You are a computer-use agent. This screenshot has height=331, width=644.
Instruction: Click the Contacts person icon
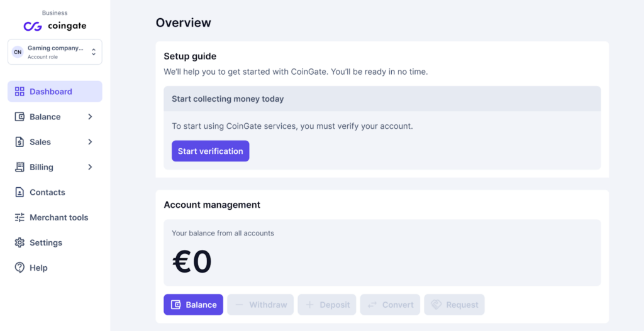coord(19,192)
